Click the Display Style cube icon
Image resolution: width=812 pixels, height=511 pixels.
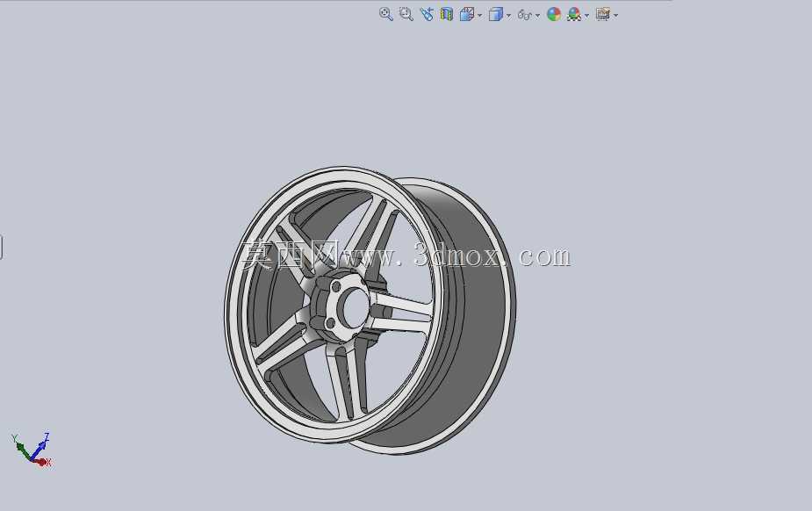coord(496,15)
